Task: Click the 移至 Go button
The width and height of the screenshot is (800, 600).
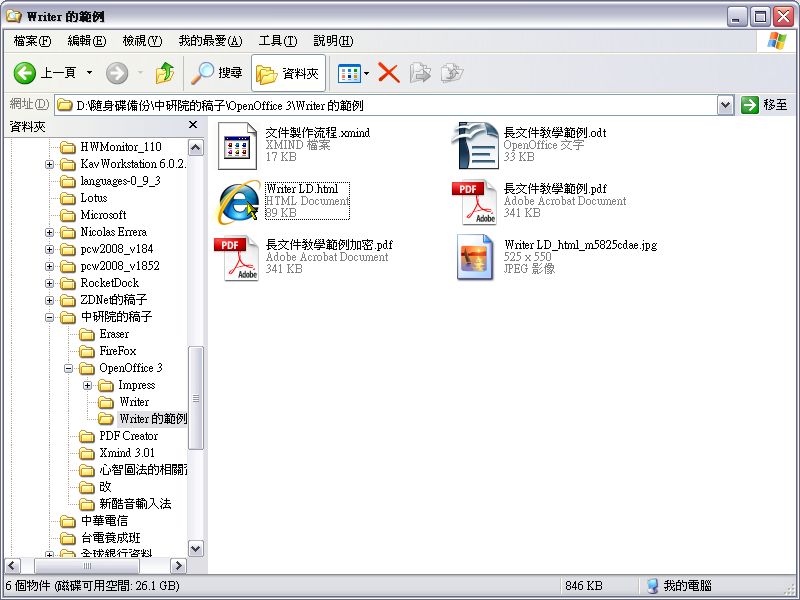Action: pos(764,105)
